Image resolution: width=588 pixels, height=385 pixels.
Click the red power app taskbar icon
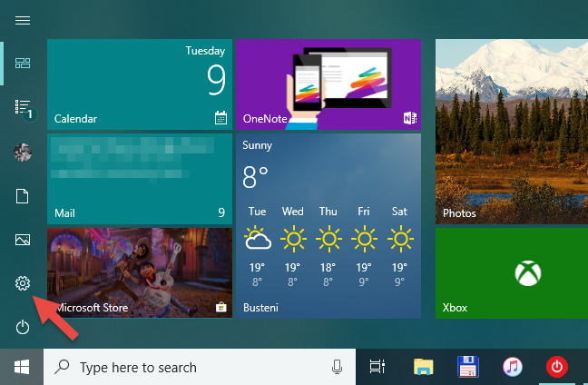pos(557,367)
